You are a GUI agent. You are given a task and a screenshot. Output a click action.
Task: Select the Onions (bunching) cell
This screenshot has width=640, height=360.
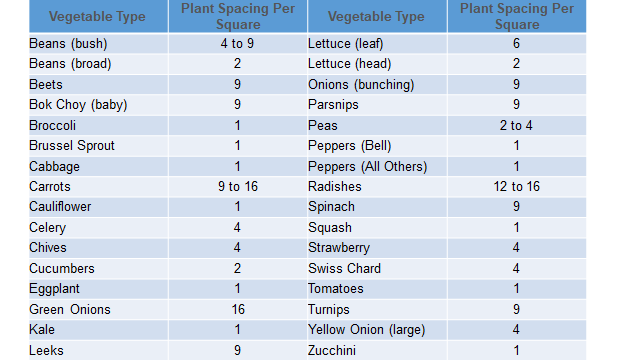pos(361,84)
